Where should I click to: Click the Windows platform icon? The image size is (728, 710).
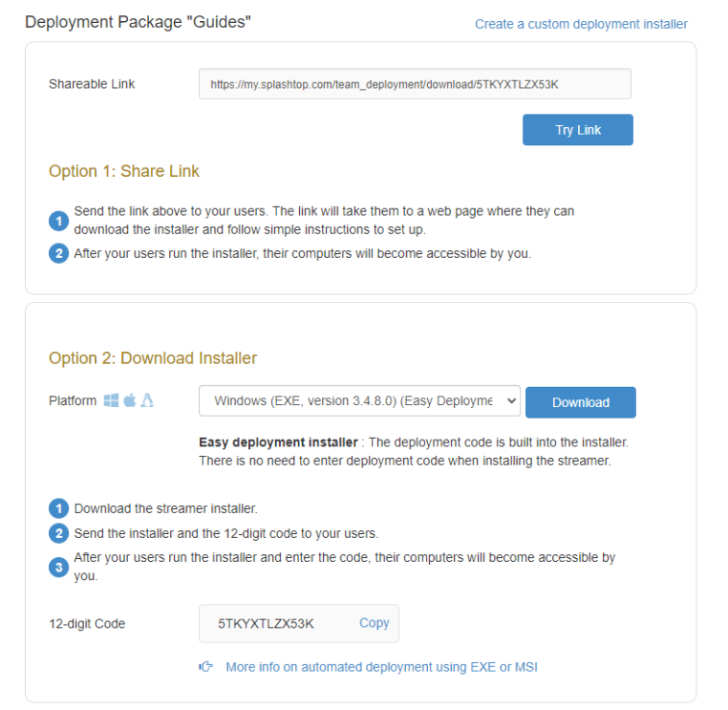pyautogui.click(x=111, y=401)
